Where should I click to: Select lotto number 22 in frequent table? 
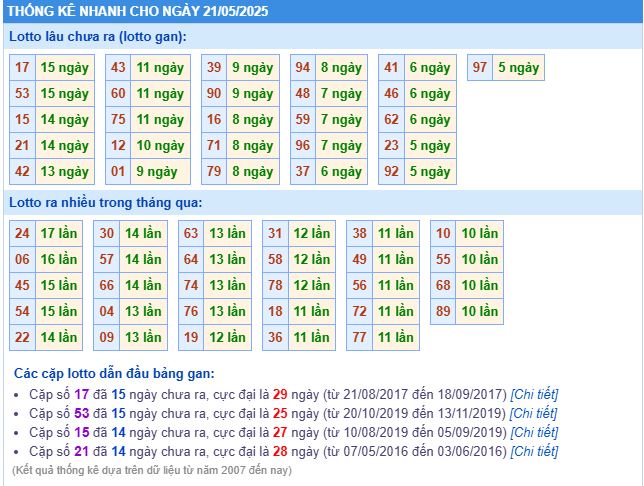click(22, 337)
